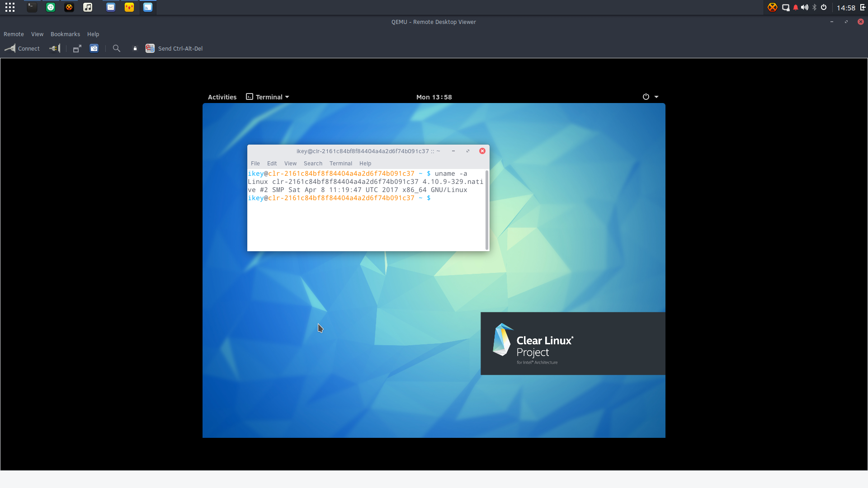Click the logout arrow icon in panel
This screenshot has width=868, height=488.
click(x=863, y=7)
